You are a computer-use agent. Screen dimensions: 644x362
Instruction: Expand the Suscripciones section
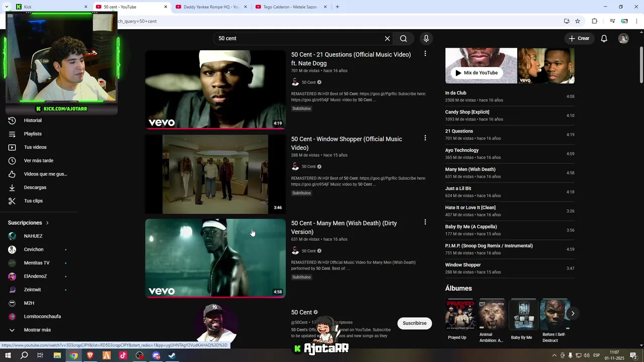coord(29,223)
